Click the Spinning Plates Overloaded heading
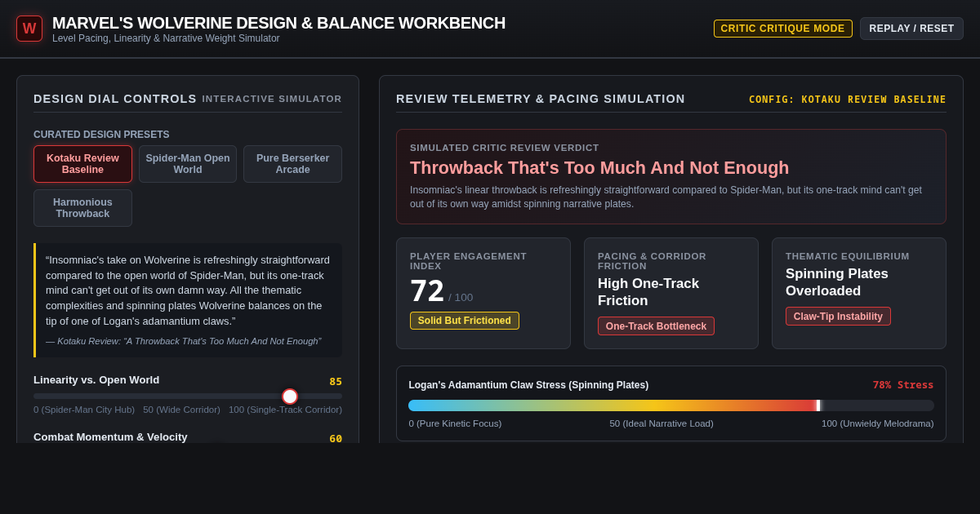980x514 pixels. pyautogui.click(x=837, y=282)
